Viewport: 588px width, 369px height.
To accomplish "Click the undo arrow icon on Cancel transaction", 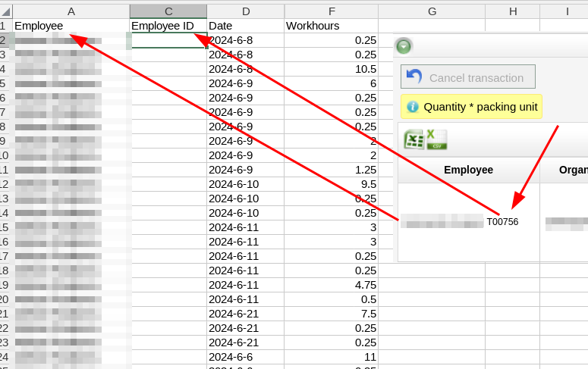I will click(x=414, y=77).
